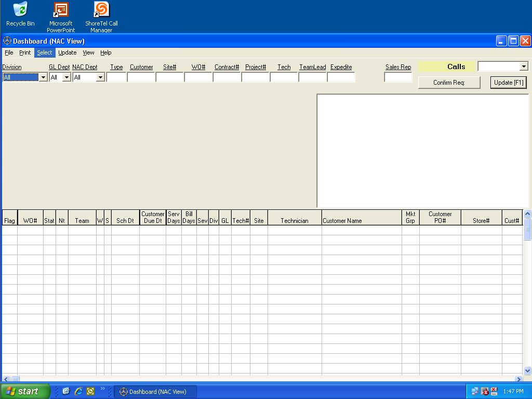
Task: Expand the quick launch overflow chevron
Action: (x=103, y=389)
